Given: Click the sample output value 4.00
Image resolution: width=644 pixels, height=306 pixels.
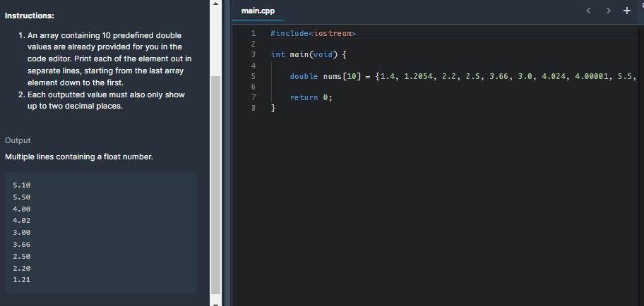Looking at the screenshot, I should pyautogui.click(x=22, y=209).
